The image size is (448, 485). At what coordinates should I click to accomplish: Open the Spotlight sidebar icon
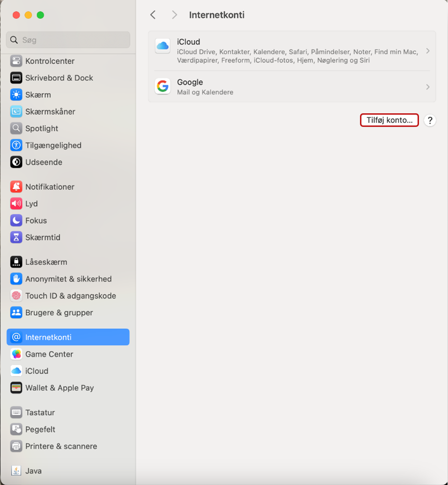[x=16, y=128]
